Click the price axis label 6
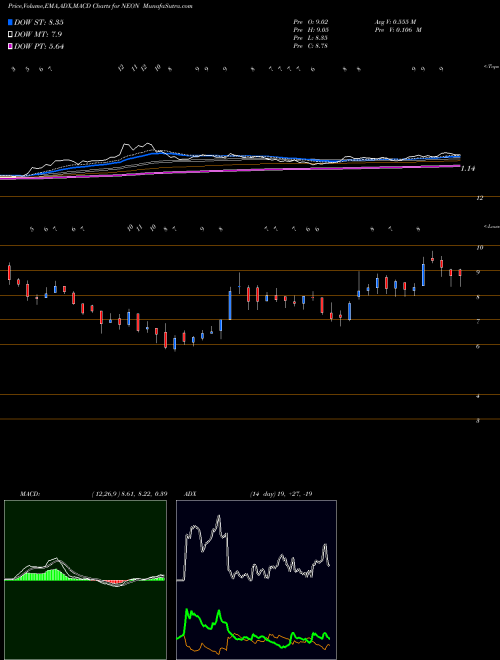Viewport: 500px width, 660px height. (478, 346)
